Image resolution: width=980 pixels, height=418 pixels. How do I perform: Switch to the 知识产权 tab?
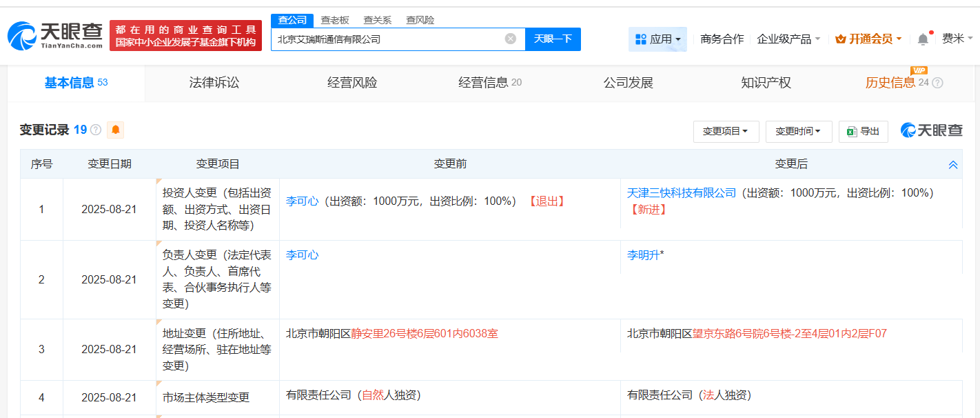click(x=766, y=82)
